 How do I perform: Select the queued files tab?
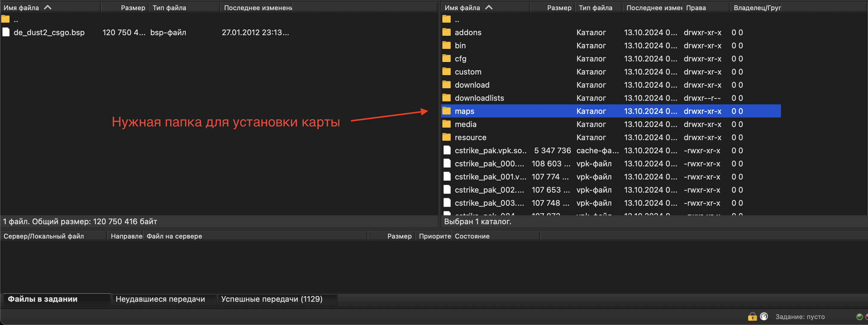click(43, 299)
